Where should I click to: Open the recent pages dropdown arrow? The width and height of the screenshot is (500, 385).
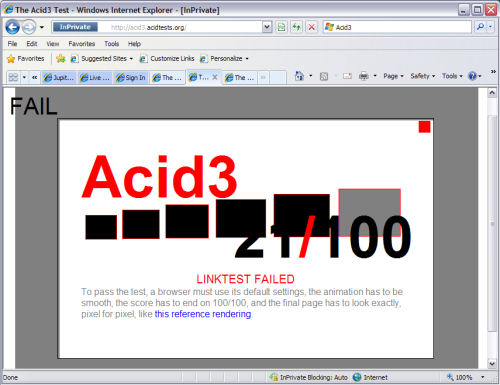pyautogui.click(x=42, y=27)
